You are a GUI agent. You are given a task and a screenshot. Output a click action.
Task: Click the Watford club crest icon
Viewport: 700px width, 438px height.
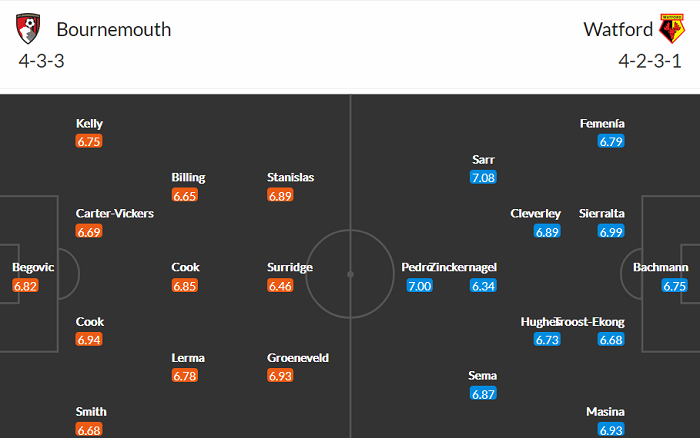670,29
